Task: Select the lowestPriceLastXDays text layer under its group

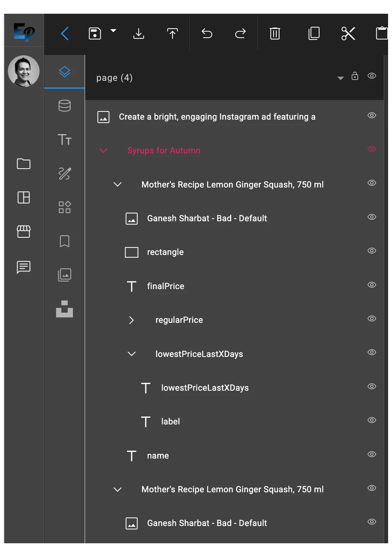Action: tap(205, 388)
